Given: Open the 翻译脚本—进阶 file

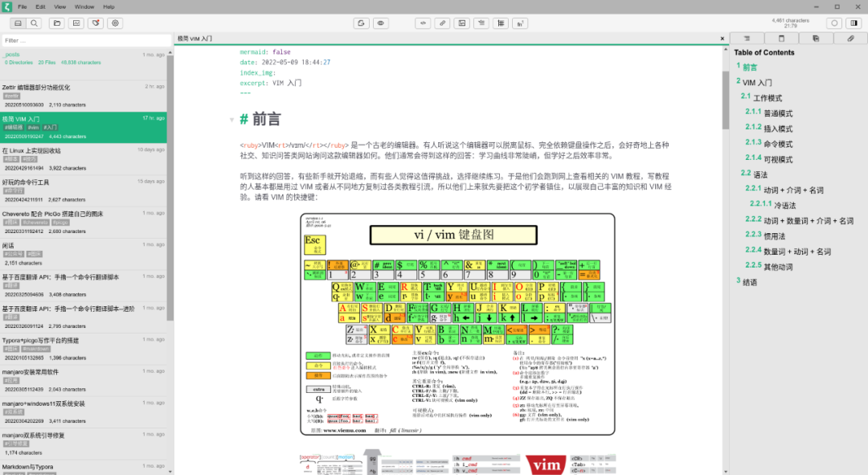Looking at the screenshot, I should click(83, 317).
